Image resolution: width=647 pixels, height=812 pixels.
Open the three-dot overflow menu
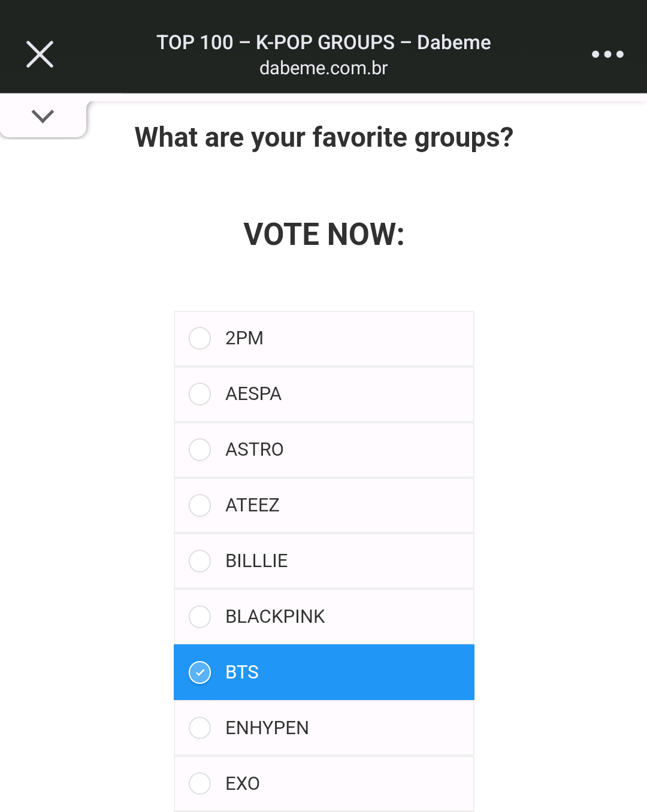(x=607, y=54)
